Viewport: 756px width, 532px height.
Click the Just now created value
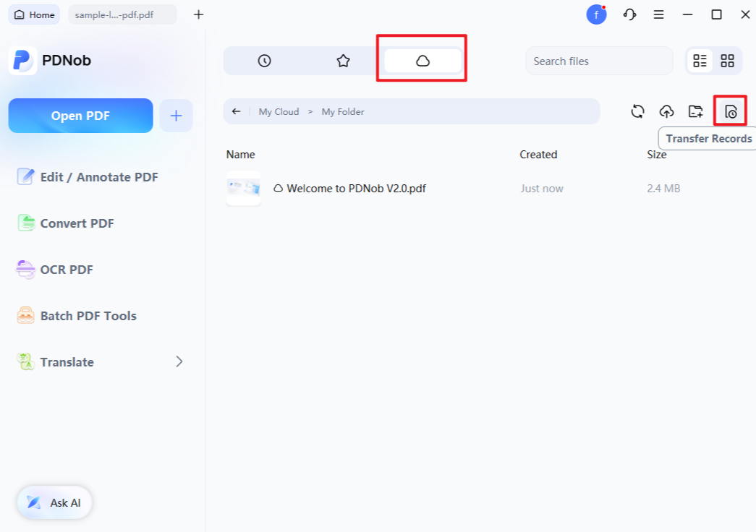point(541,189)
